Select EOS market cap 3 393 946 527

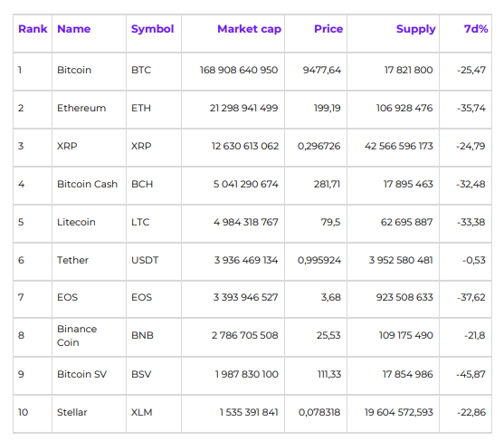coord(245,297)
